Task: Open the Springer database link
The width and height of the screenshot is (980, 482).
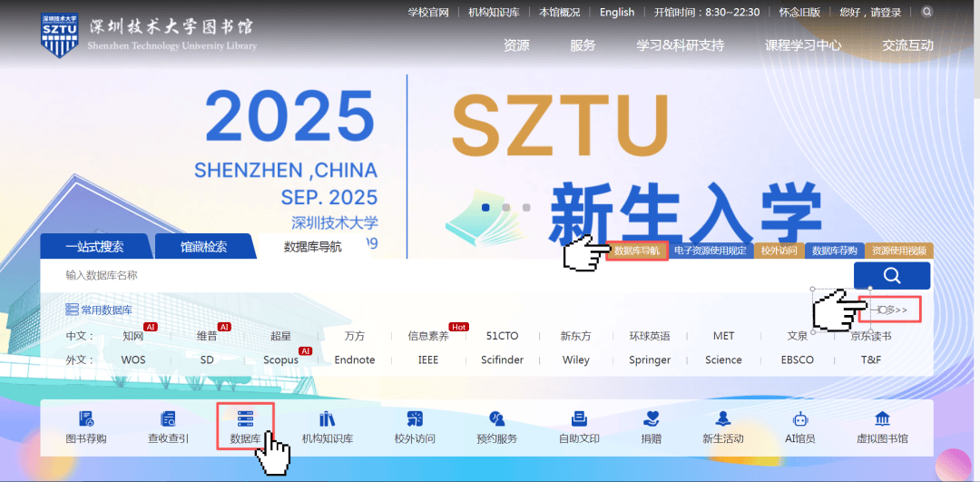Action: pos(650,360)
